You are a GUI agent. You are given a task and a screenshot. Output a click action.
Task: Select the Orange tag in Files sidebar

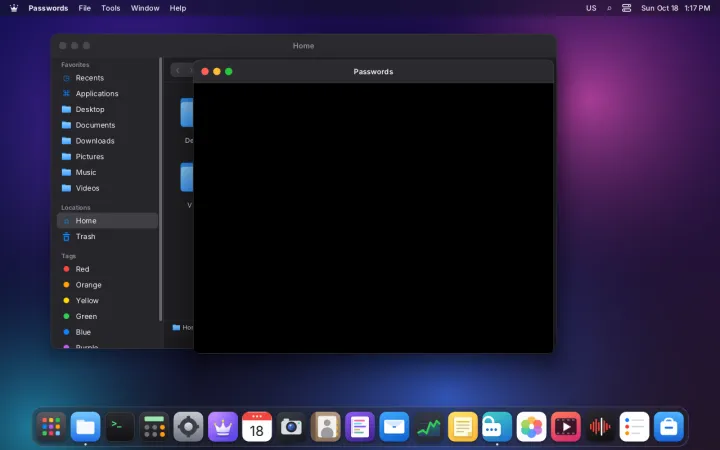(x=107, y=285)
